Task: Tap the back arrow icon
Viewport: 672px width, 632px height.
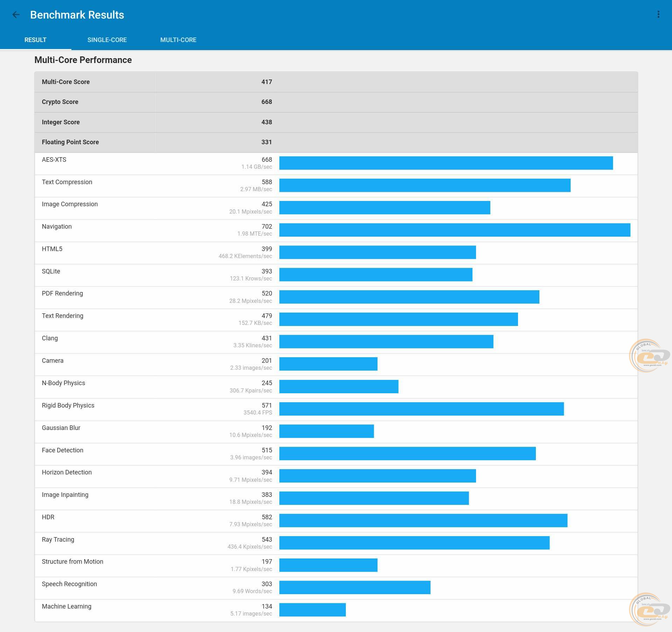Action: [x=16, y=15]
